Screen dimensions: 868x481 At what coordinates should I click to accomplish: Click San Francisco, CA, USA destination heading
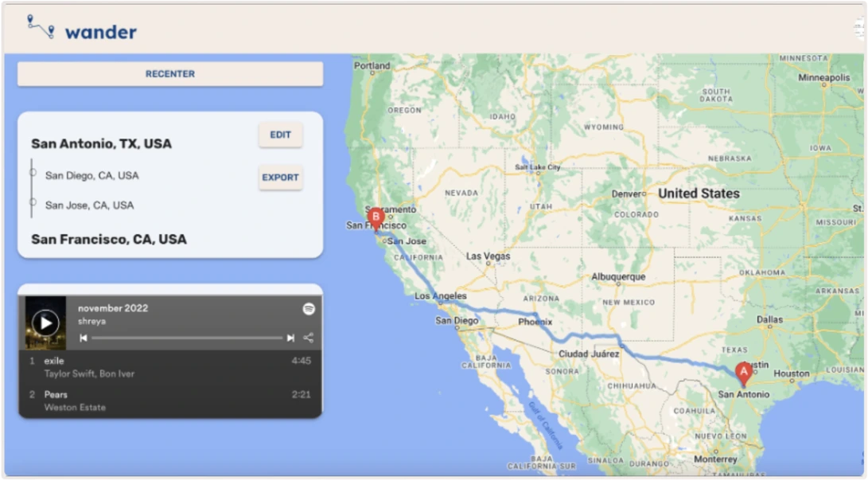coord(109,240)
